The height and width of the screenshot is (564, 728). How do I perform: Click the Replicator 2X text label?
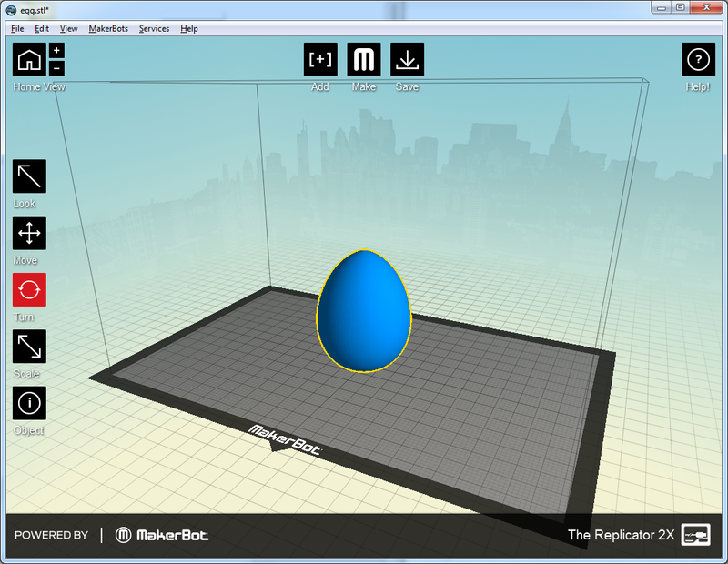click(621, 535)
